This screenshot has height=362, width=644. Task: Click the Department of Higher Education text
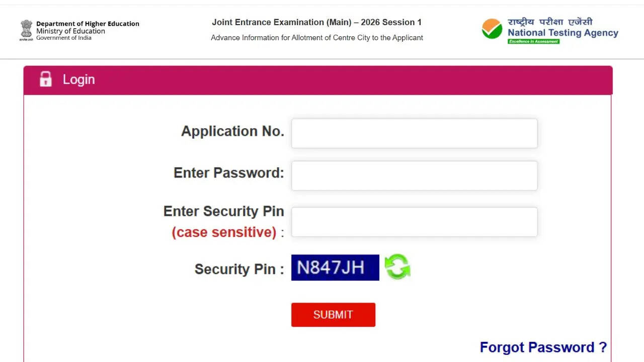coord(88,24)
